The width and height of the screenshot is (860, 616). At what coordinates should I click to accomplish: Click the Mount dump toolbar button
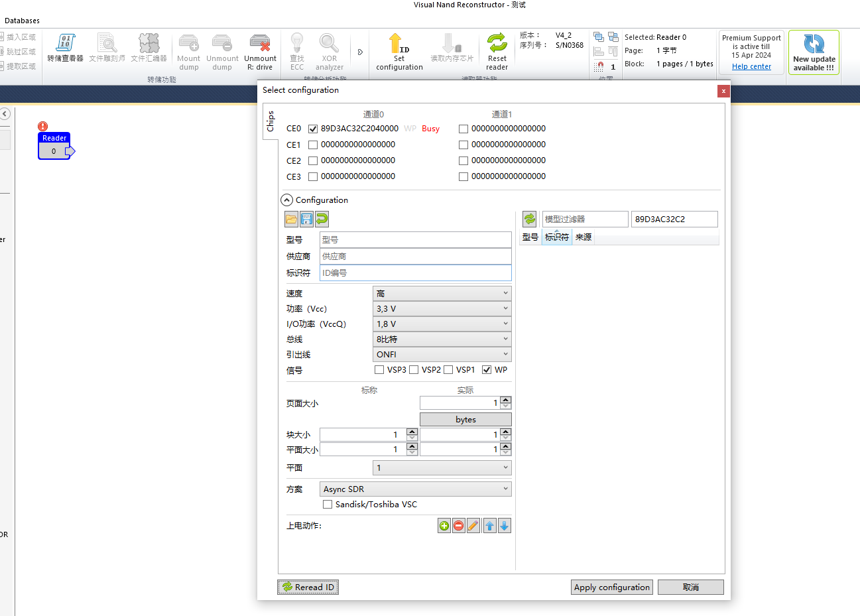(x=189, y=52)
